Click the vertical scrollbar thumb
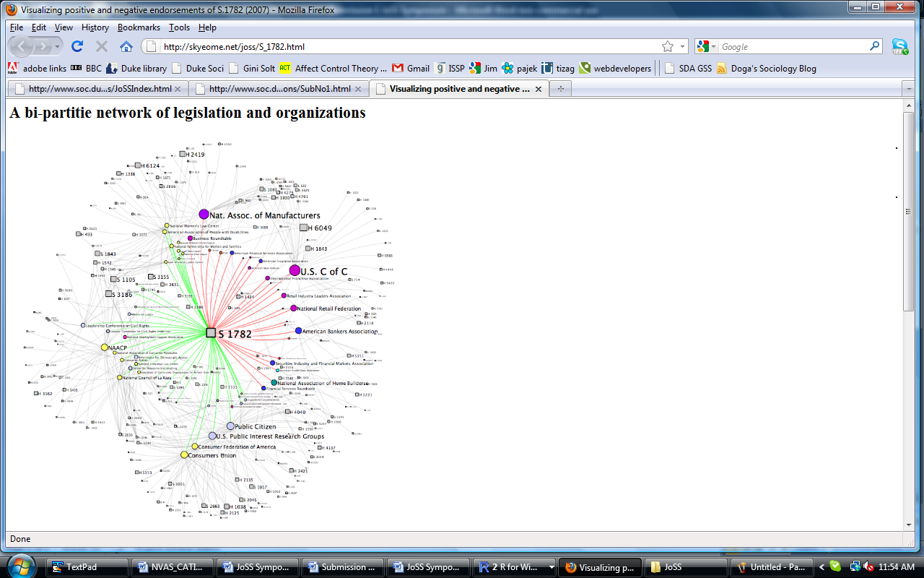 pos(910,210)
